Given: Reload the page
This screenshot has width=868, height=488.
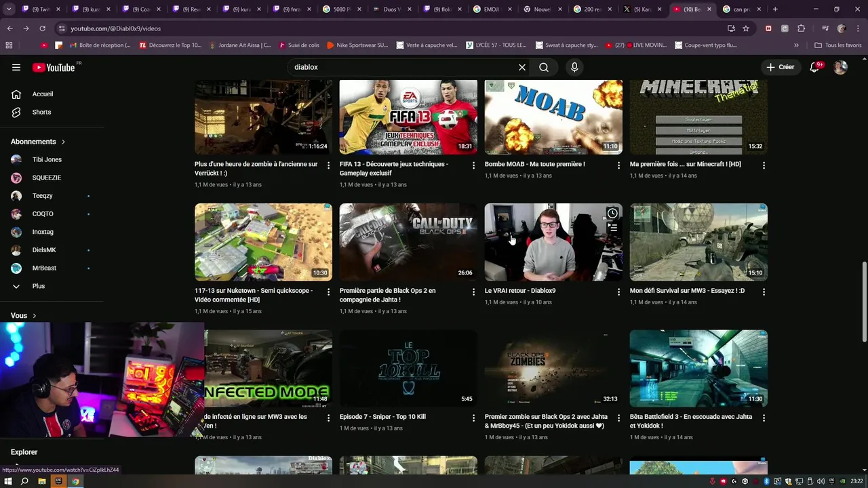Looking at the screenshot, I should [42, 28].
